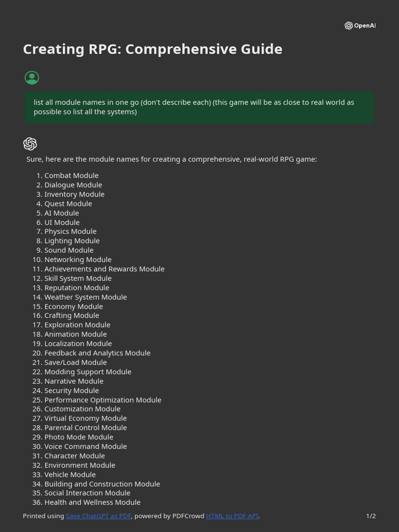399x532 pixels.
Task: Click the green user prompt message box
Action: click(x=199, y=107)
